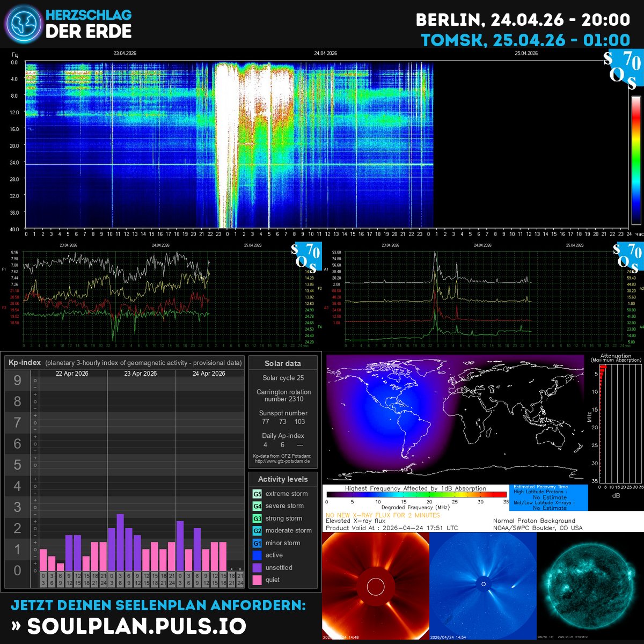Click the pink 'quiet' color swatch
This screenshot has height=644, width=644.
(256, 580)
